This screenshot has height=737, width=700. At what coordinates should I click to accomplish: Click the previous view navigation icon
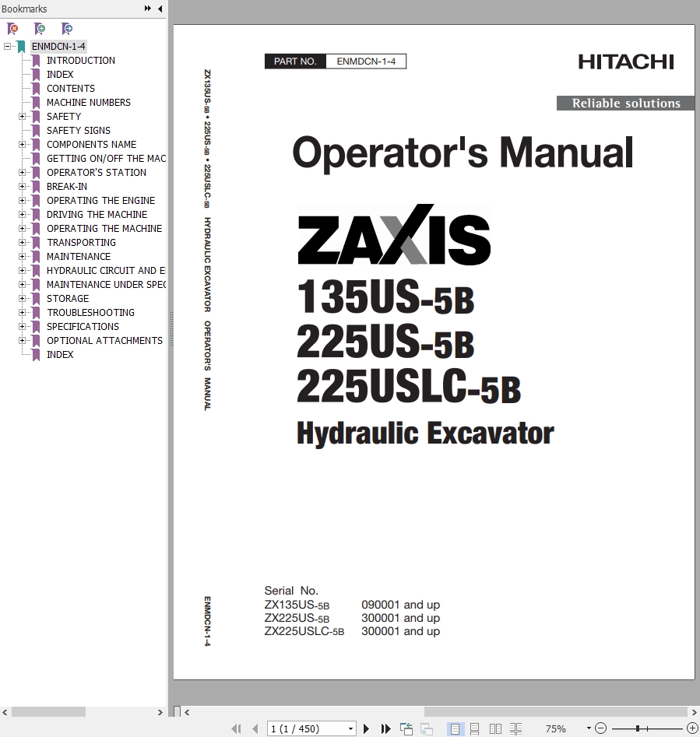(x=406, y=728)
